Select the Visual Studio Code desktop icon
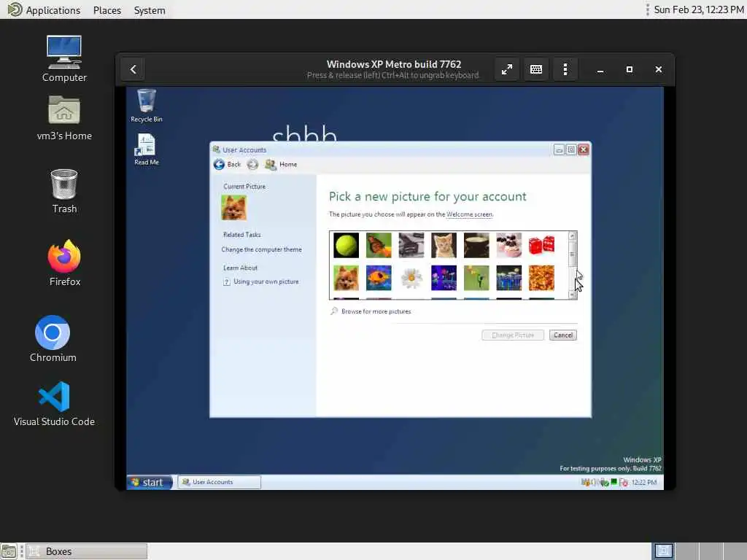Viewport: 747px width, 560px height. point(54,404)
